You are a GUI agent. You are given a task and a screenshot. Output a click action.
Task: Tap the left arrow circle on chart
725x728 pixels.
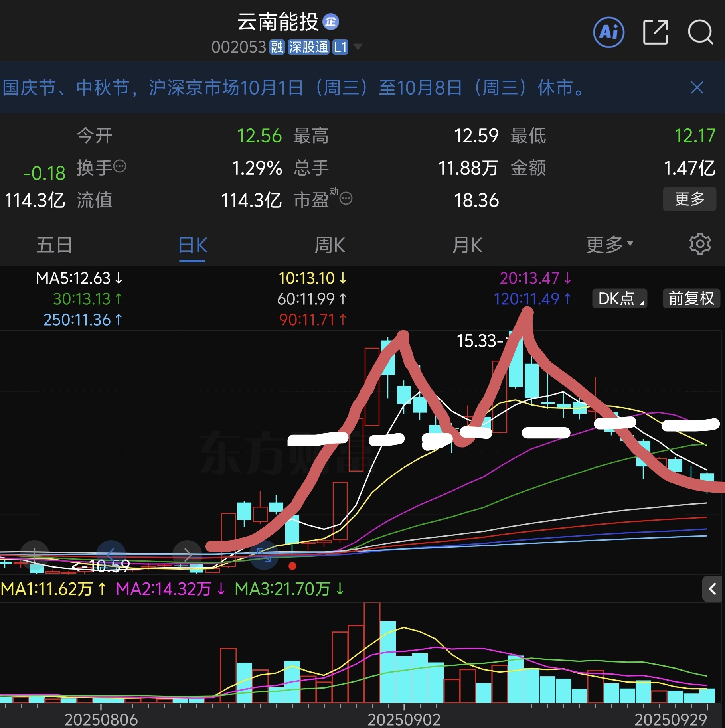111,554
